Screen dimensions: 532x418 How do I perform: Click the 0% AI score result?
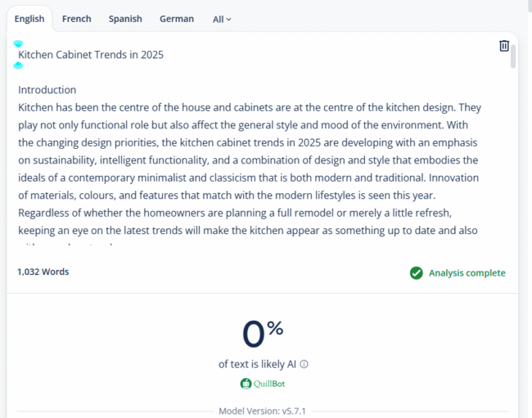263,333
